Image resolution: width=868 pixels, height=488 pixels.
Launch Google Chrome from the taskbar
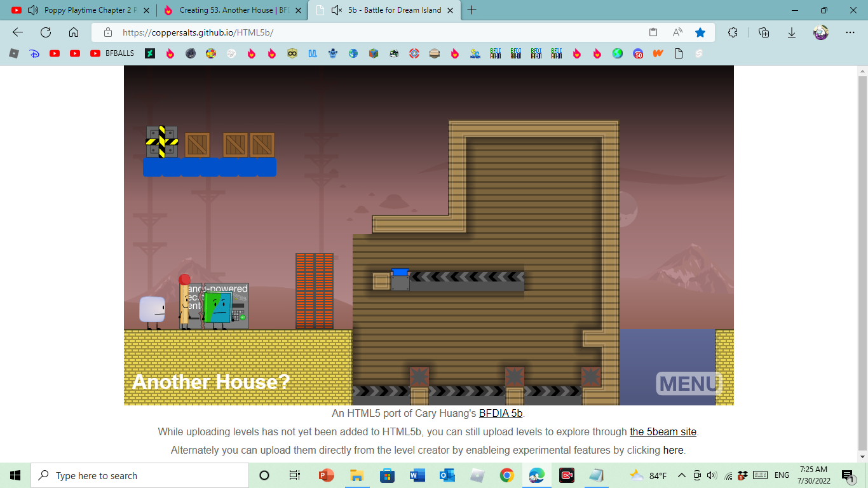[x=506, y=475]
